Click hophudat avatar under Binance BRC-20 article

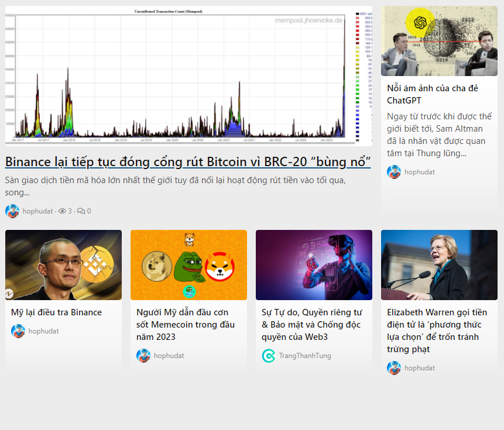point(12,211)
